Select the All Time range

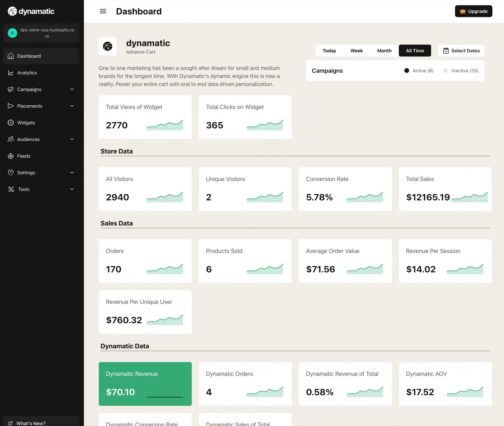click(x=415, y=51)
